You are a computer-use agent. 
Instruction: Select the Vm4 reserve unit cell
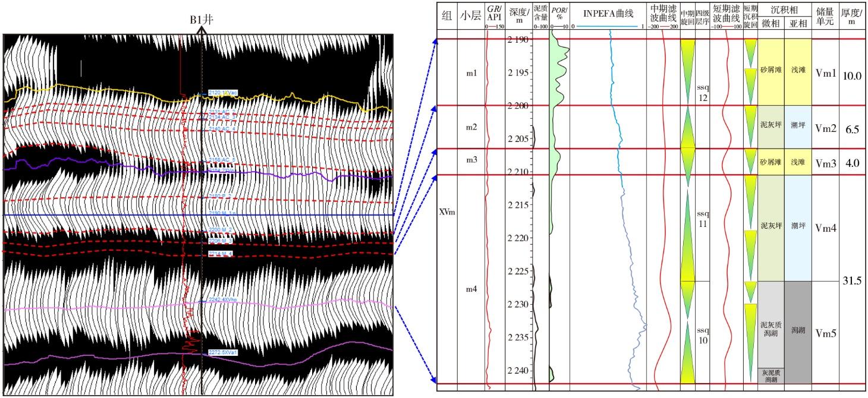coord(825,228)
